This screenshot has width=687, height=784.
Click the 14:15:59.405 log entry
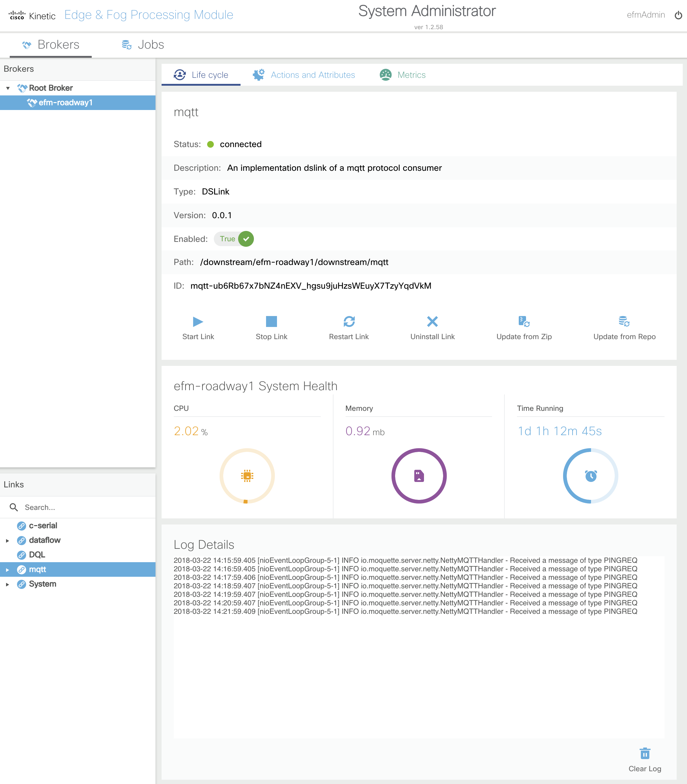pos(405,561)
